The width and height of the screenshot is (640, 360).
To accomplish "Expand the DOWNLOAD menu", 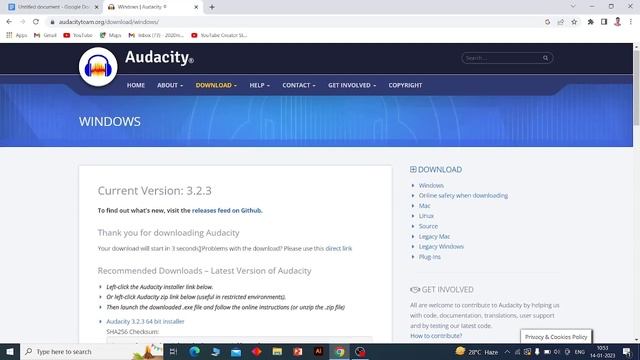I will pos(216,85).
